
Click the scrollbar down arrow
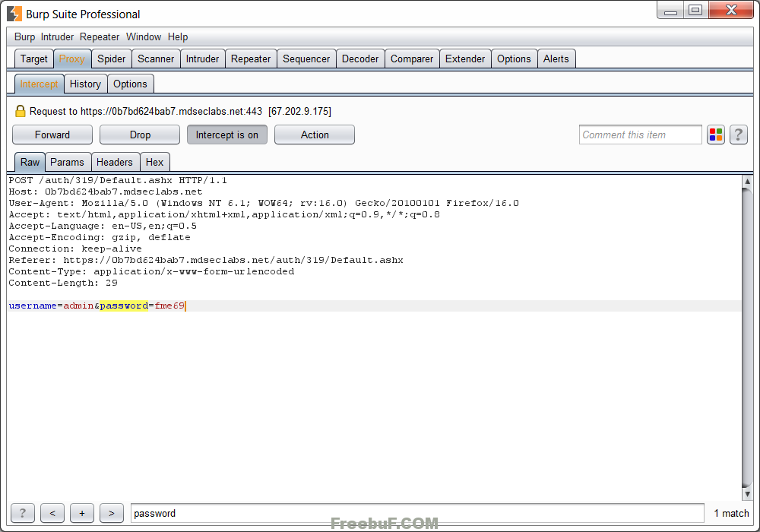click(747, 494)
